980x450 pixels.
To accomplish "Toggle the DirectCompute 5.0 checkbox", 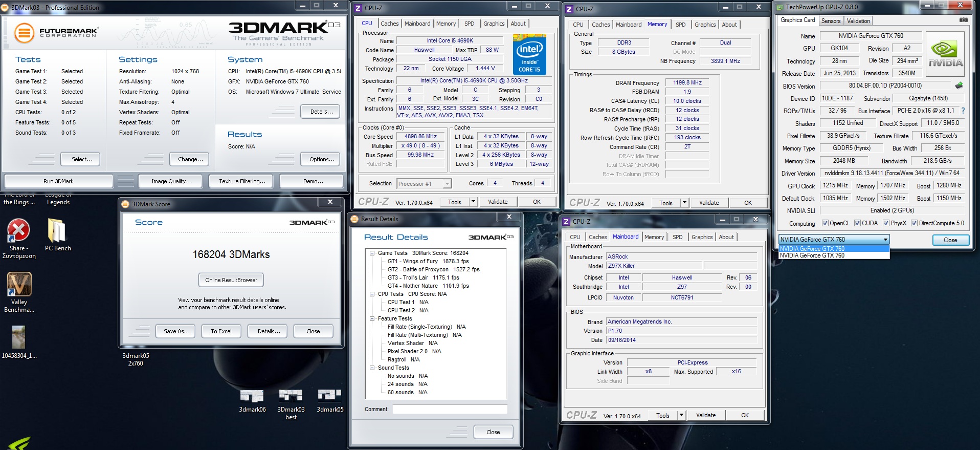I will pyautogui.click(x=914, y=223).
